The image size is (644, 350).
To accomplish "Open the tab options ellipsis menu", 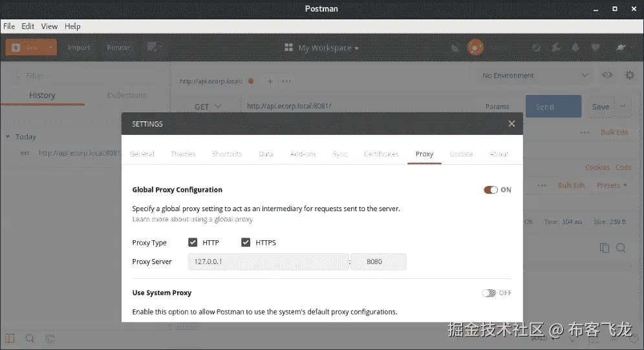I will (286, 81).
